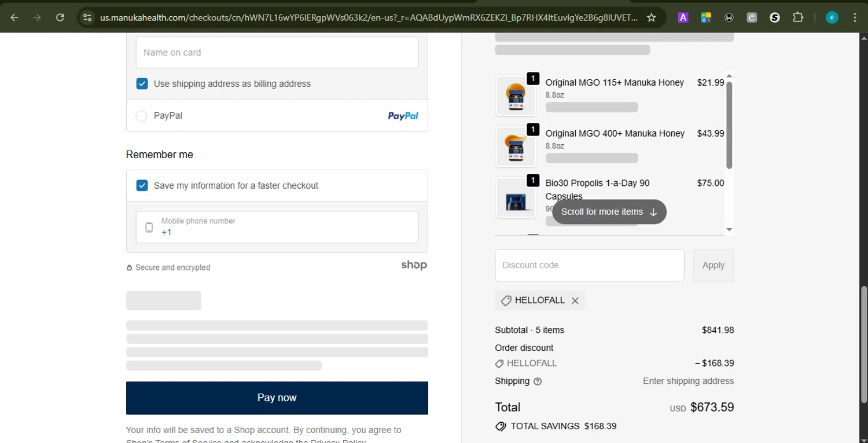The width and height of the screenshot is (868, 443).
Task: Click Original MGO 400+ Manuka Honey title
Action: (615, 134)
